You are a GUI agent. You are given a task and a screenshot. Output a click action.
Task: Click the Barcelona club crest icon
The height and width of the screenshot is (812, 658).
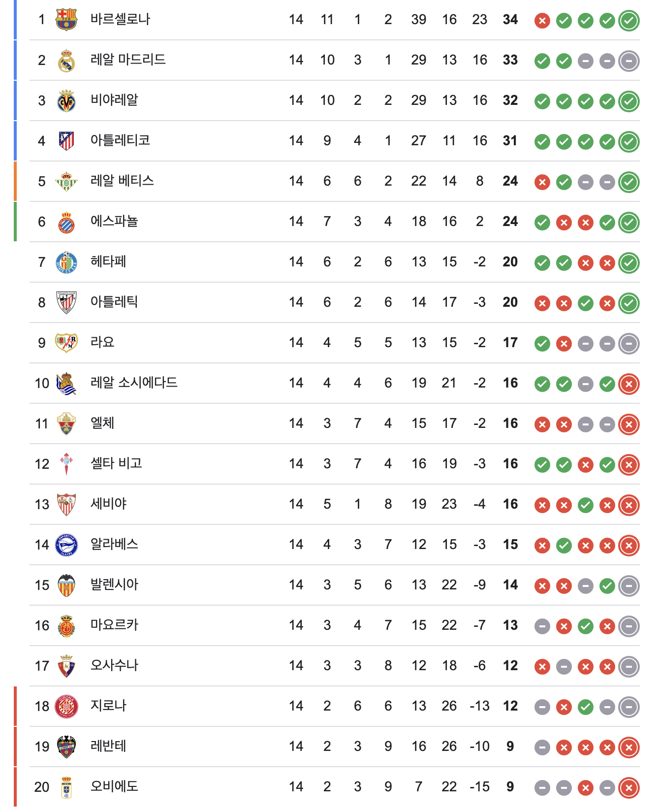(66, 20)
